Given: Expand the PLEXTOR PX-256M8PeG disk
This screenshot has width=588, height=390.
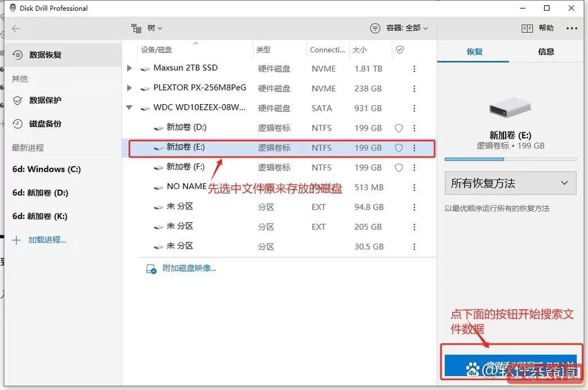Looking at the screenshot, I should 130,88.
